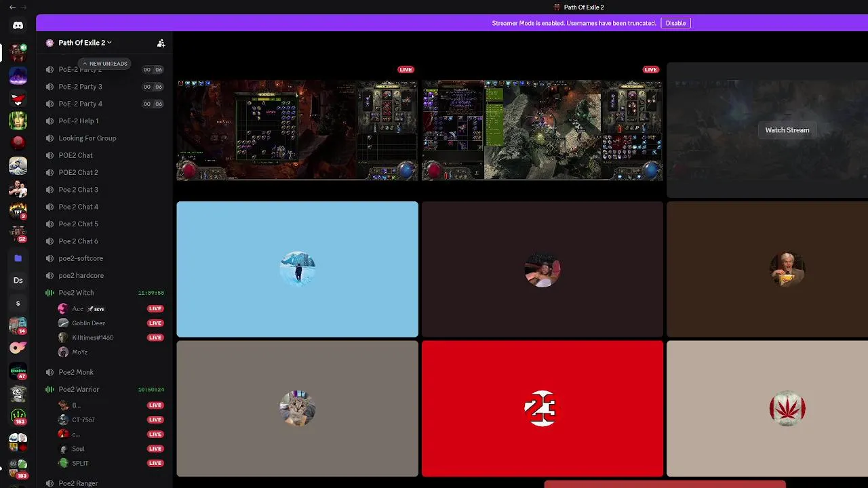Disable Streamer Mode via Disable button
Image resolution: width=868 pixels, height=488 pixels.
pos(675,23)
